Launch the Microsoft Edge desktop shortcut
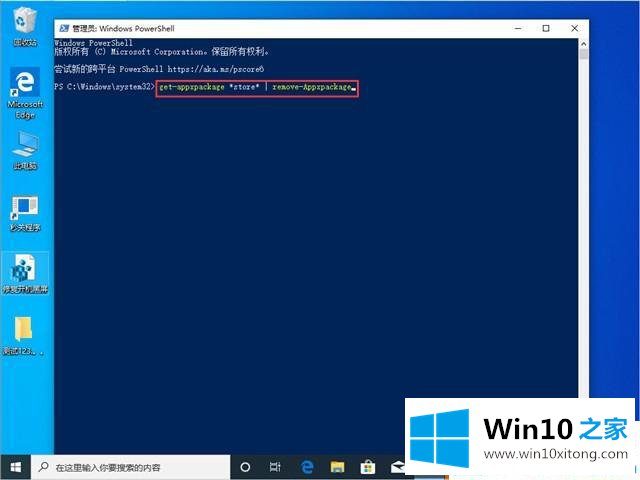Viewport: 640px width, 480px height. [25, 93]
